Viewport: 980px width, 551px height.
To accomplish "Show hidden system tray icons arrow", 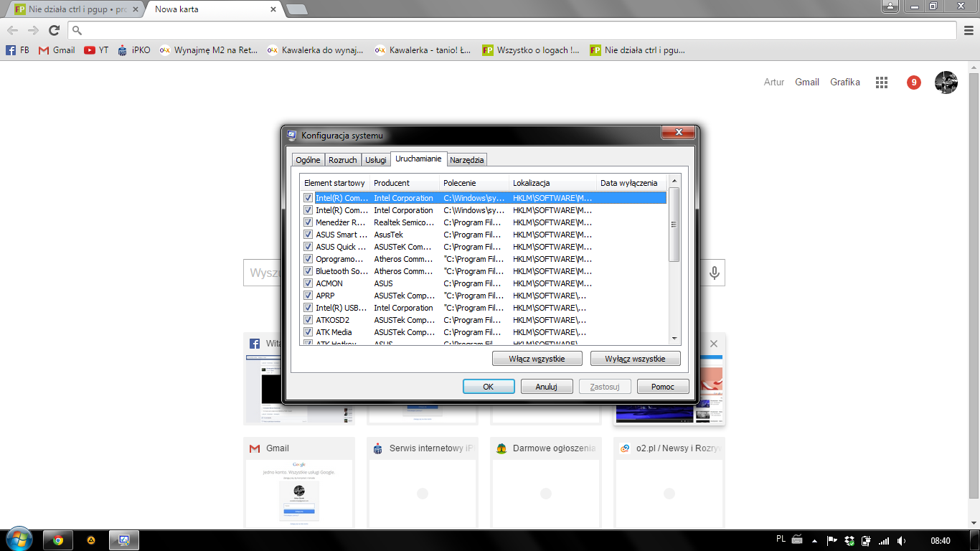I will pos(814,540).
